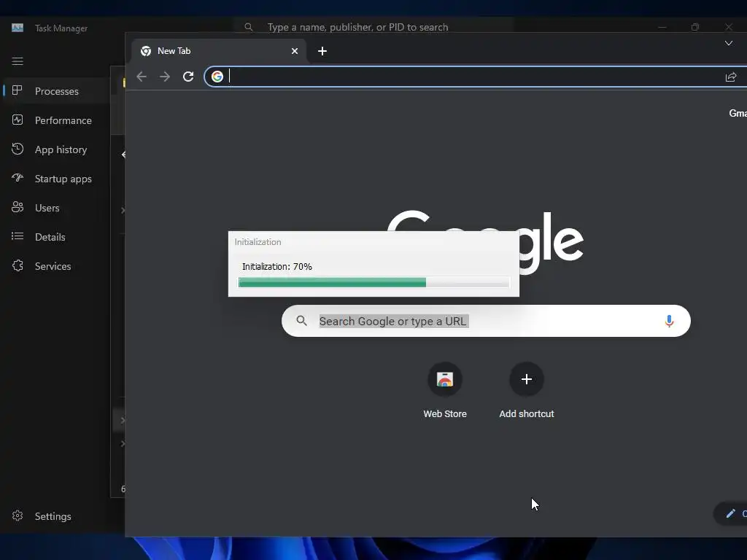
Task: Open the Task Manager hamburger navigation menu
Action: 18,61
